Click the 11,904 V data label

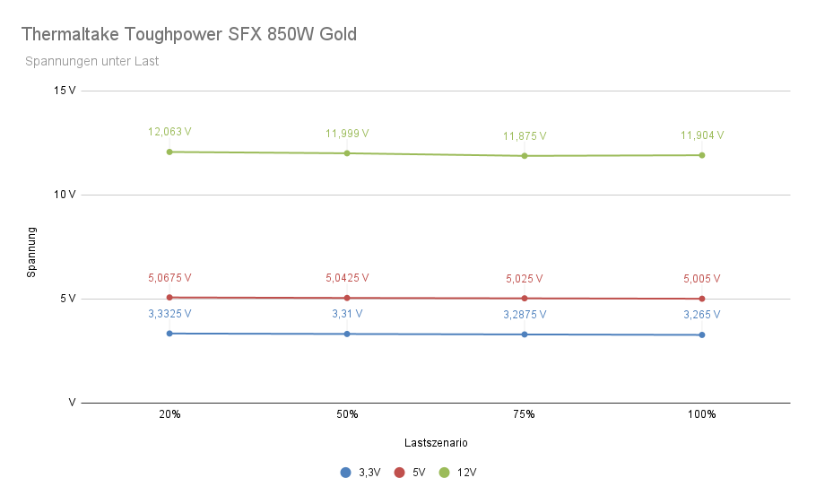[x=702, y=135]
